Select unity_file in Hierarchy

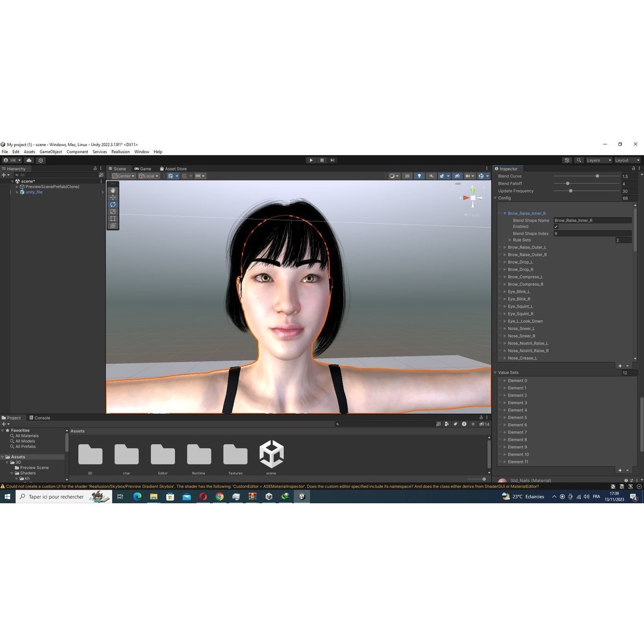33,192
